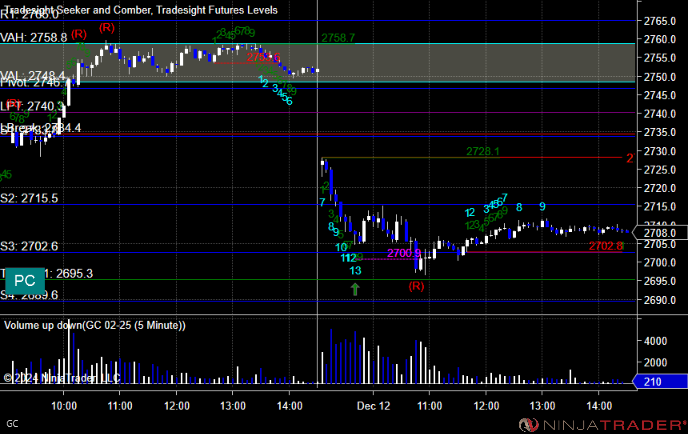
Task: Click the 2690.0 price axis label
Action: coord(659,300)
